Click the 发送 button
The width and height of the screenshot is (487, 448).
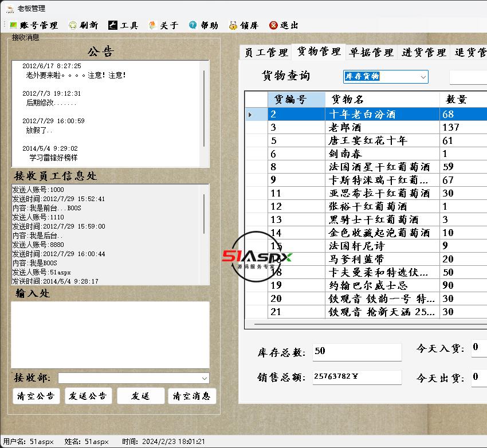point(141,396)
